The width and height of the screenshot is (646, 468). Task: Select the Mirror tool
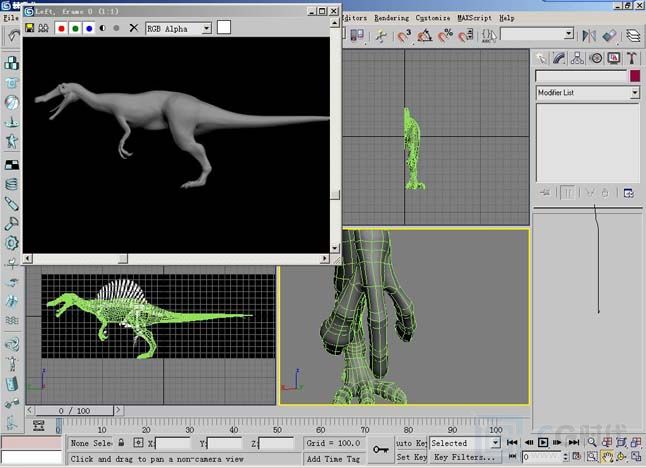tap(589, 36)
